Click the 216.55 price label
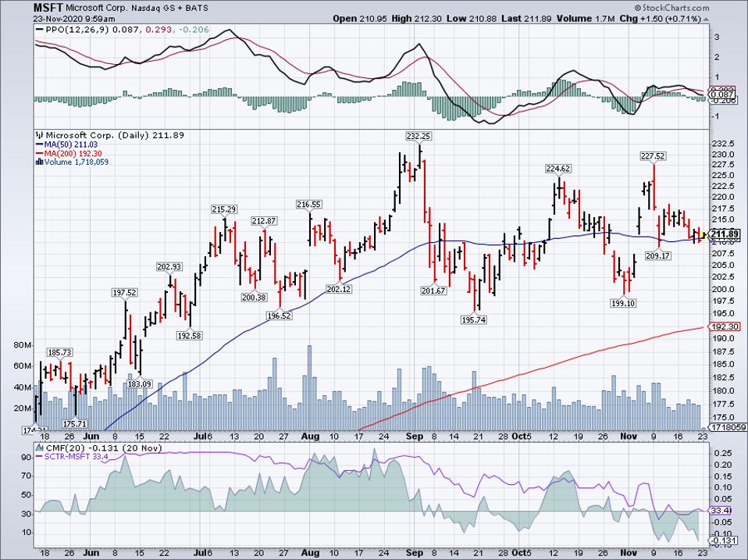The width and height of the screenshot is (748, 560). (308, 204)
